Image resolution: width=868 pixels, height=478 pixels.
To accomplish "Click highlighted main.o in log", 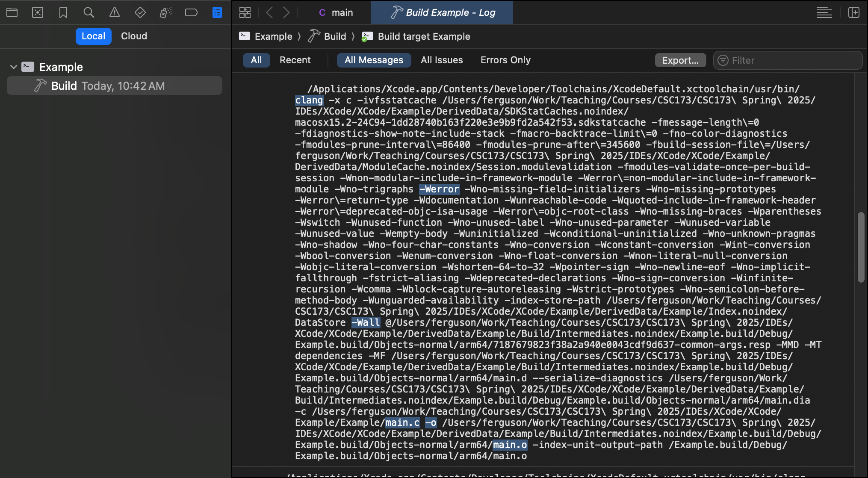I will click(510, 445).
